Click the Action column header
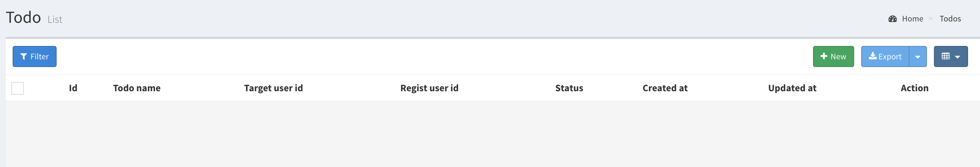 pyautogui.click(x=914, y=88)
